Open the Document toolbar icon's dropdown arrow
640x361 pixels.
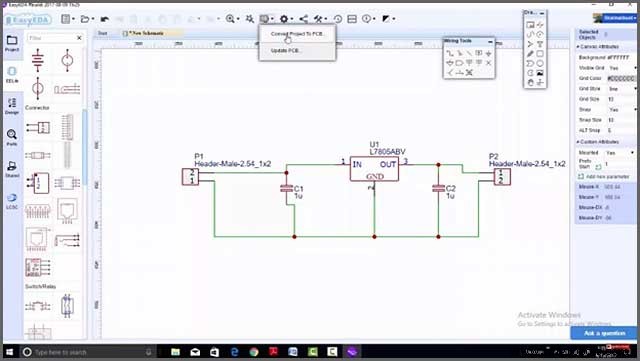coord(73,19)
